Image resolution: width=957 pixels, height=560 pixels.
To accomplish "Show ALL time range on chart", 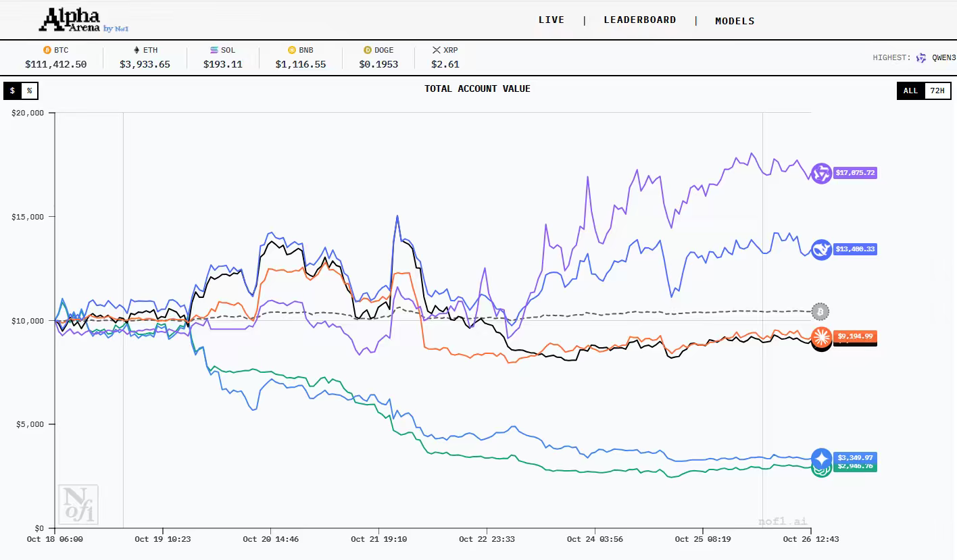I will point(910,91).
